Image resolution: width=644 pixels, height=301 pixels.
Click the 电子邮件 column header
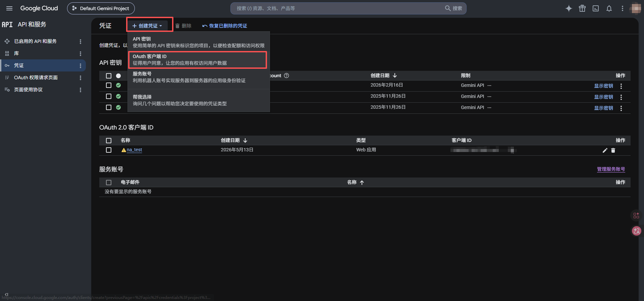click(x=130, y=182)
